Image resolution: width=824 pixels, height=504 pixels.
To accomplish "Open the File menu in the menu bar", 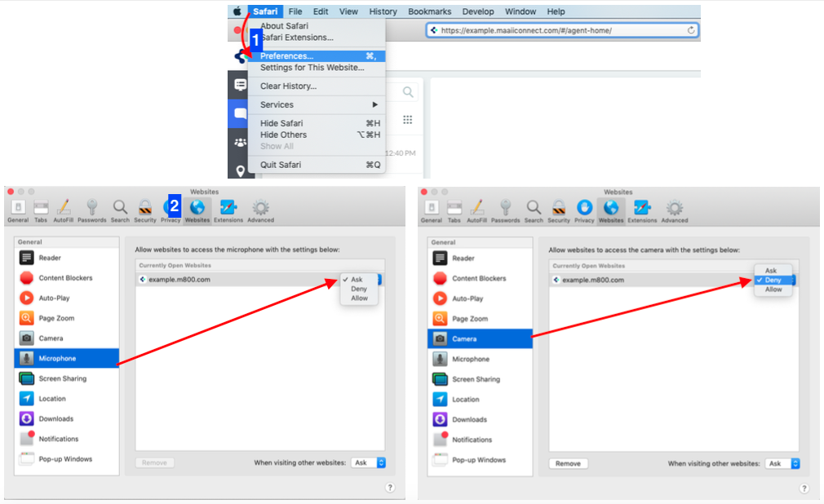I will [x=295, y=11].
